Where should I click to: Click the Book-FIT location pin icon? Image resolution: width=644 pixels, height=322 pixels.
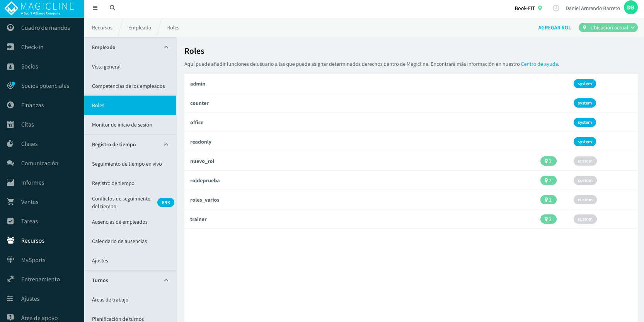coord(540,8)
